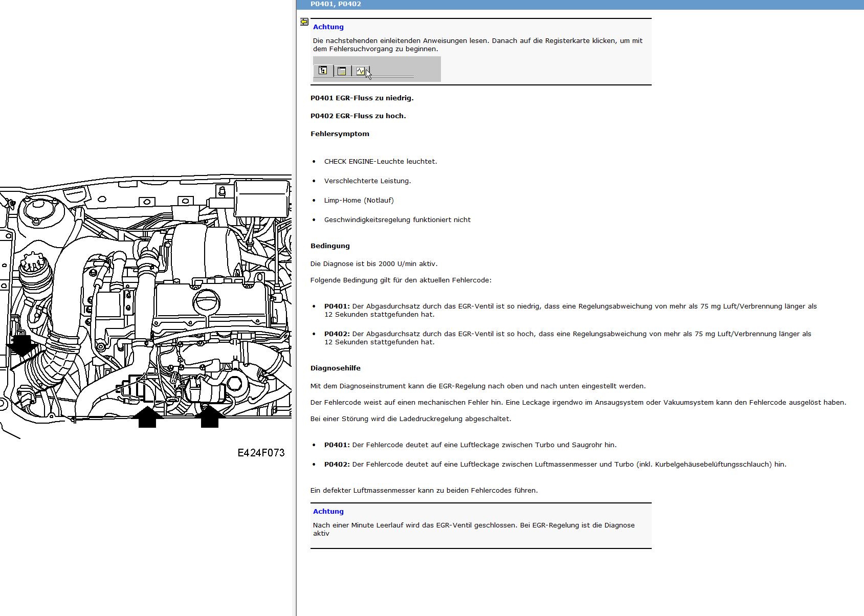Select the list-page tab icon
Viewport: 864px width, 616px height.
click(342, 71)
